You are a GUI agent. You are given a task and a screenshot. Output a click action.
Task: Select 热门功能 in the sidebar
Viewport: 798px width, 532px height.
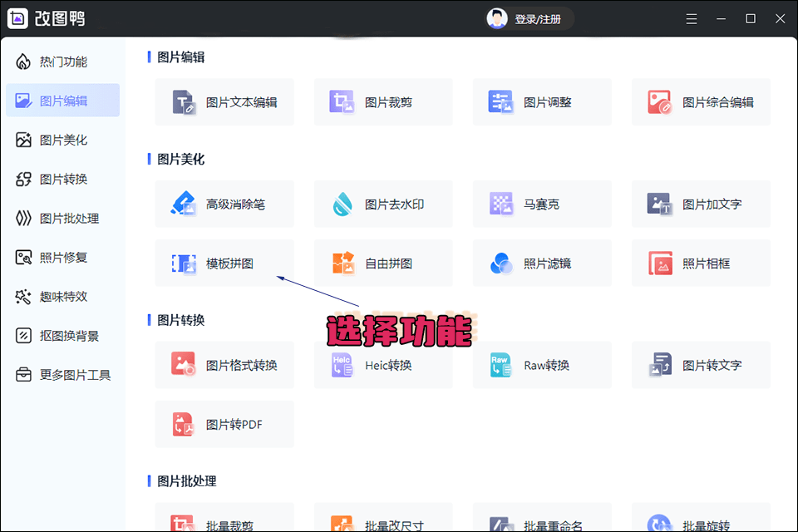coord(62,62)
